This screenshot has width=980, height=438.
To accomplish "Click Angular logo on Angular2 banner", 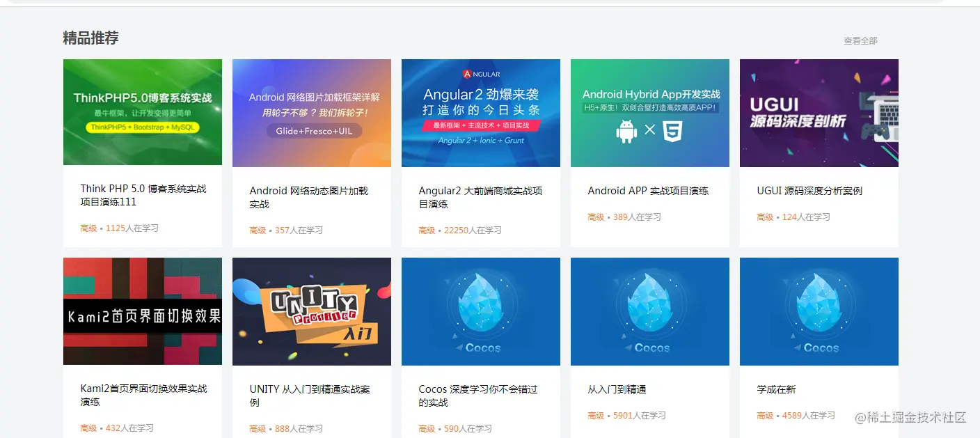I will 481,74.
